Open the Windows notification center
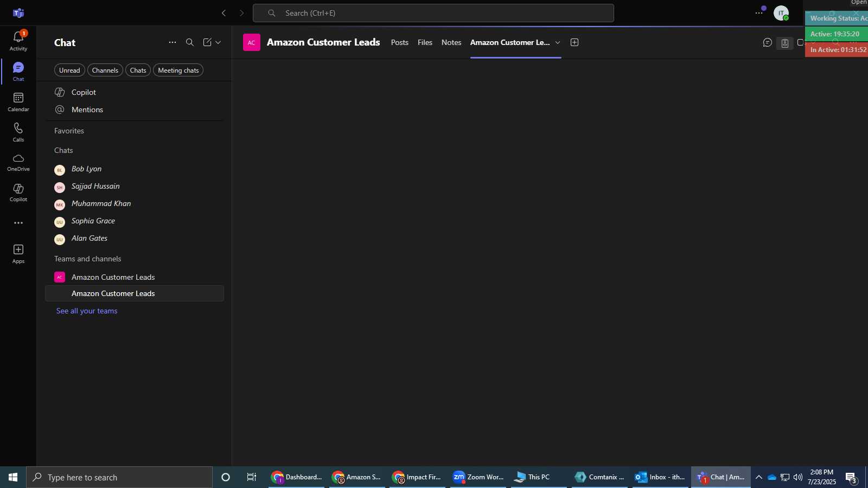This screenshot has height=488, width=868. click(x=851, y=477)
